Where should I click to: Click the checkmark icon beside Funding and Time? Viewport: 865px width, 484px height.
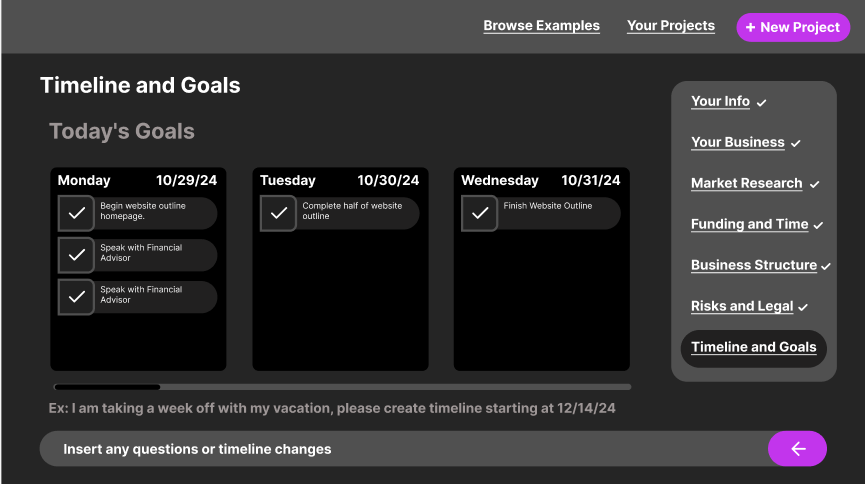click(x=819, y=226)
